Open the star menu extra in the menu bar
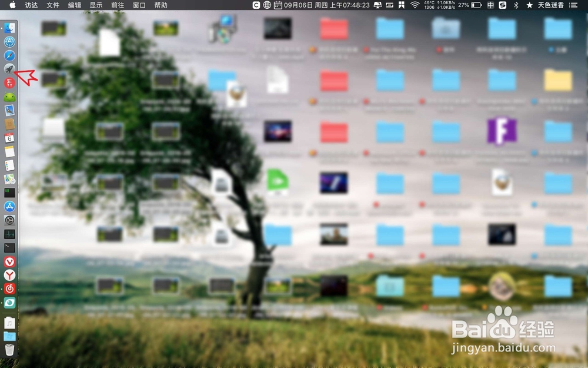The height and width of the screenshot is (368, 588). coord(528,5)
